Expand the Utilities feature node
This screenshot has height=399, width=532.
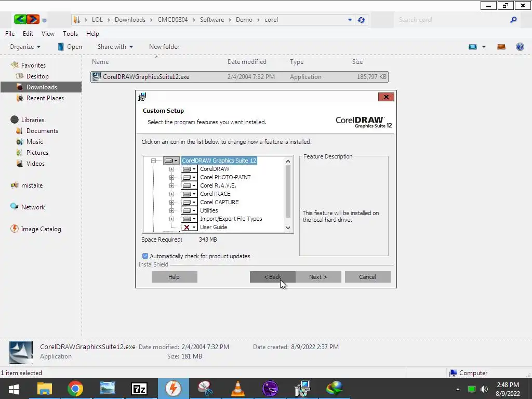tap(171, 211)
